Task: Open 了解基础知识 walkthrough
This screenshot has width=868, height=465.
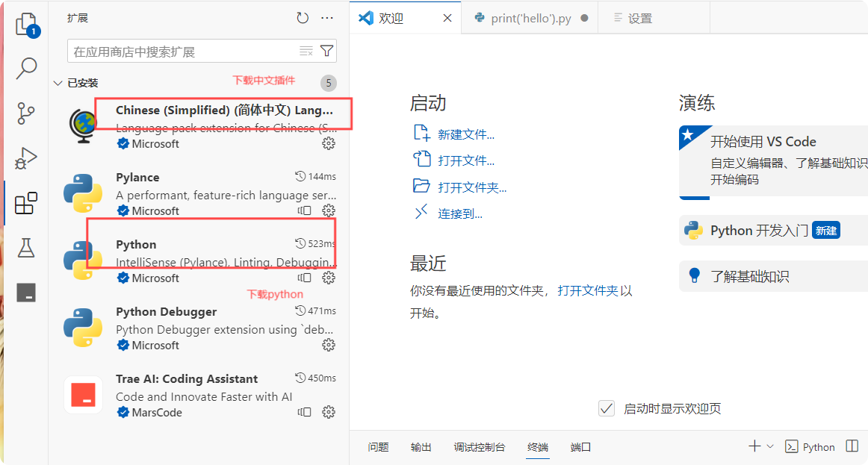Action: pyautogui.click(x=773, y=276)
